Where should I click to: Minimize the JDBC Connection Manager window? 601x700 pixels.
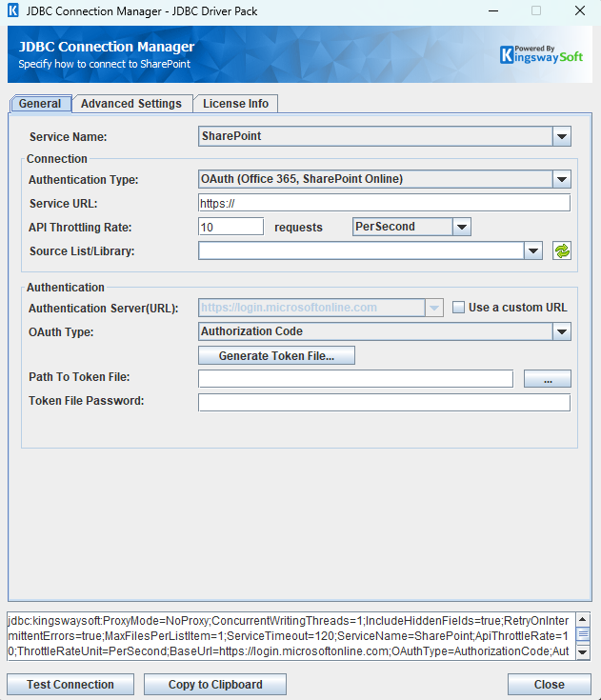click(x=493, y=10)
